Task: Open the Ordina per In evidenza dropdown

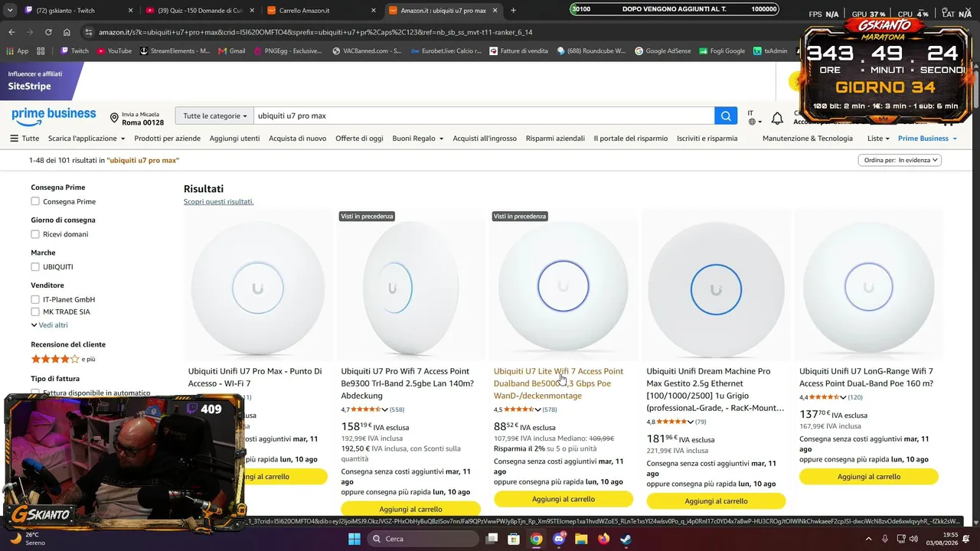Action: [900, 160]
